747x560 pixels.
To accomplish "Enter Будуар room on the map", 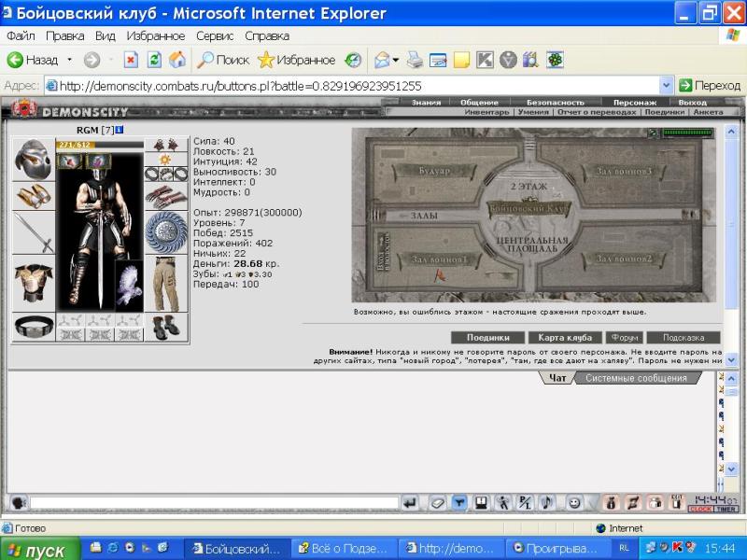I will [434, 171].
